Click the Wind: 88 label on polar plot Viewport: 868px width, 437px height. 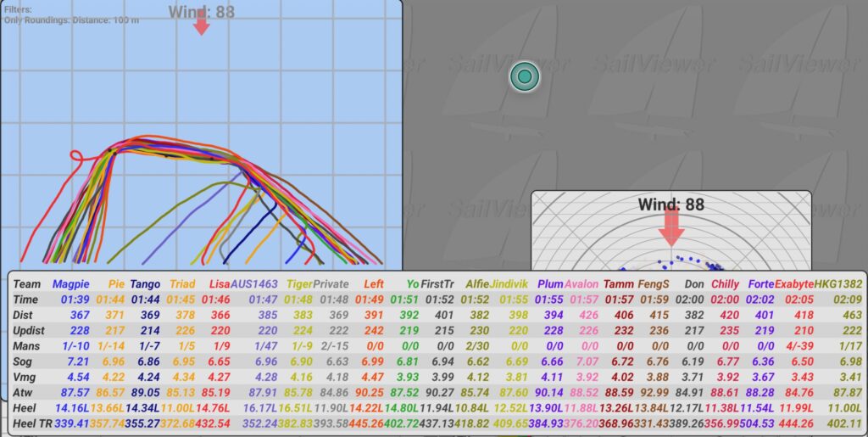671,204
